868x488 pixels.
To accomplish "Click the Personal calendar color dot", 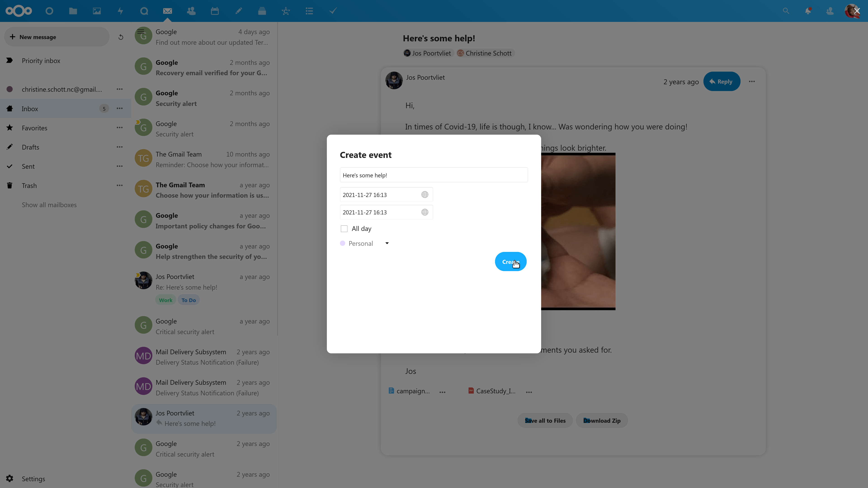I will (x=342, y=244).
